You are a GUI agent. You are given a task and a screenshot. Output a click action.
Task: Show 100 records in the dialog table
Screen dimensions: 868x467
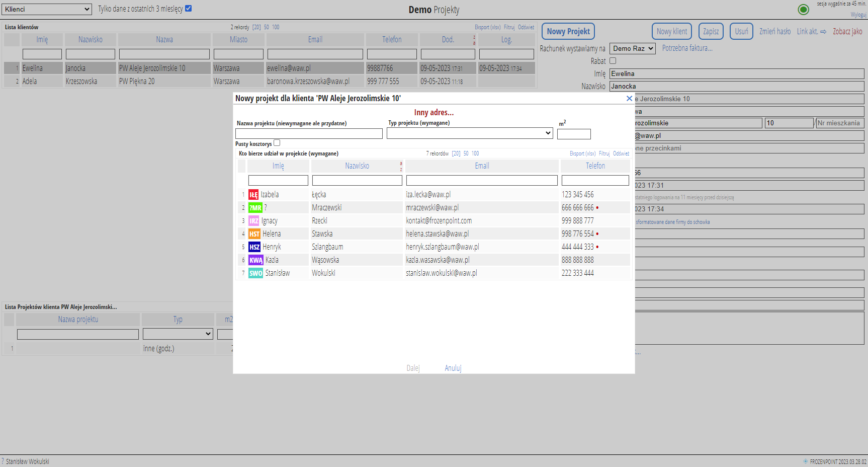click(x=475, y=153)
